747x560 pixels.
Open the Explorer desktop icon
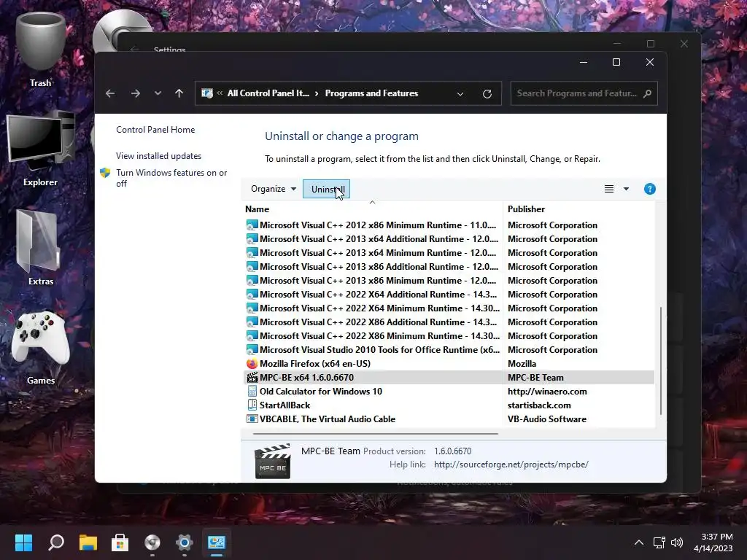tap(41, 149)
